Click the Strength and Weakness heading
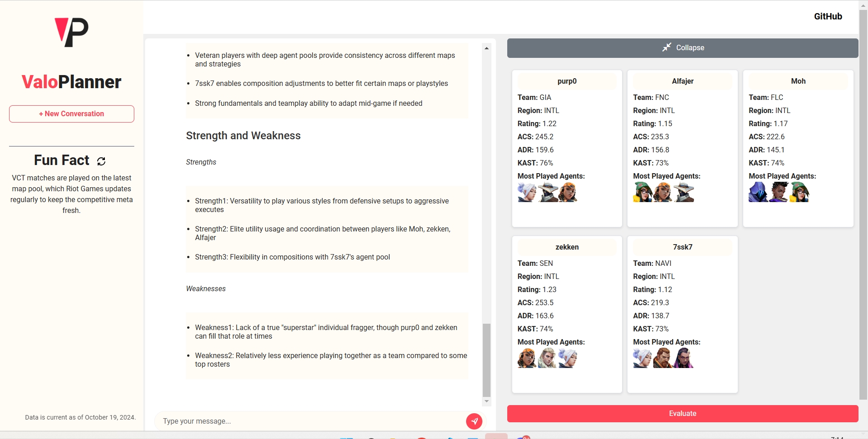The image size is (868, 439). [x=243, y=136]
